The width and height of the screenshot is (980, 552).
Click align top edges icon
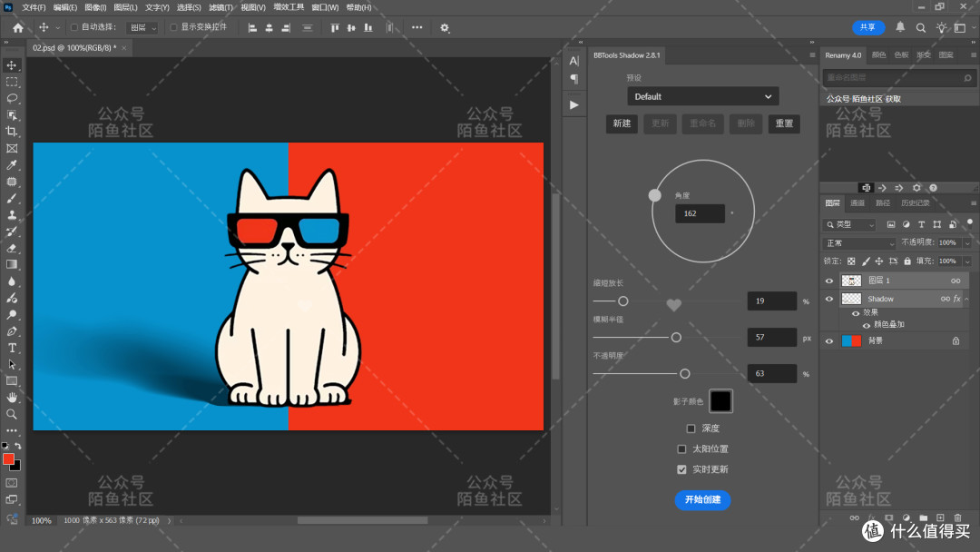(x=335, y=27)
